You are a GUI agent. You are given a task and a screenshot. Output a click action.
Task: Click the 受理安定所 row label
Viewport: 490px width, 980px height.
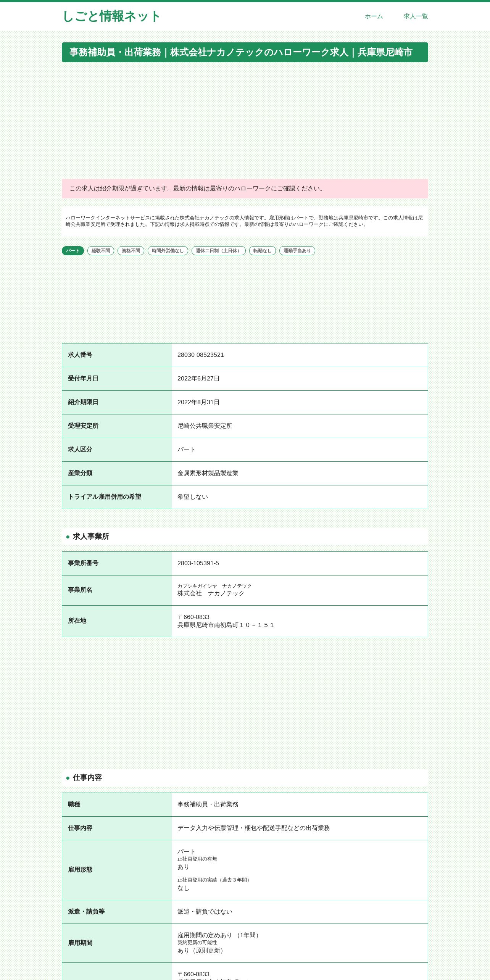click(83, 426)
